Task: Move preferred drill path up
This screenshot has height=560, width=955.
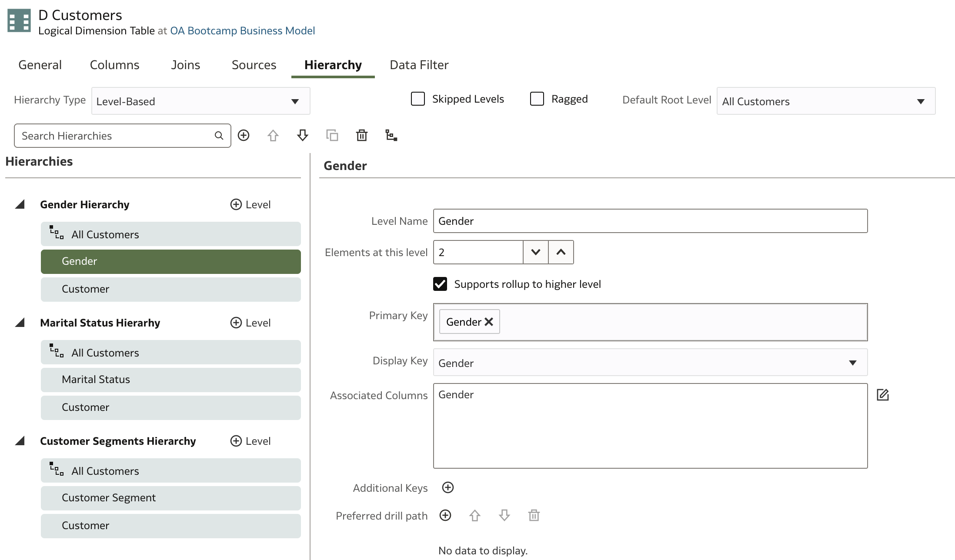Action: 475,516
